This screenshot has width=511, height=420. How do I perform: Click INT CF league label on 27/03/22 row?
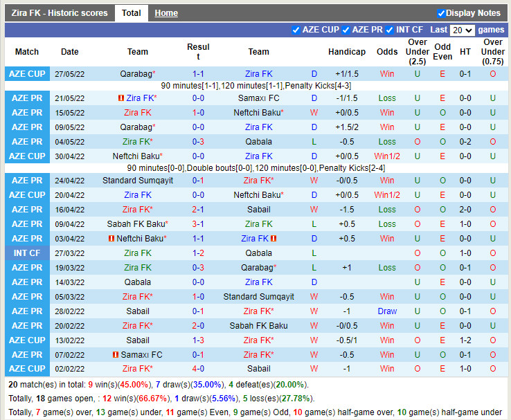coord(27,253)
